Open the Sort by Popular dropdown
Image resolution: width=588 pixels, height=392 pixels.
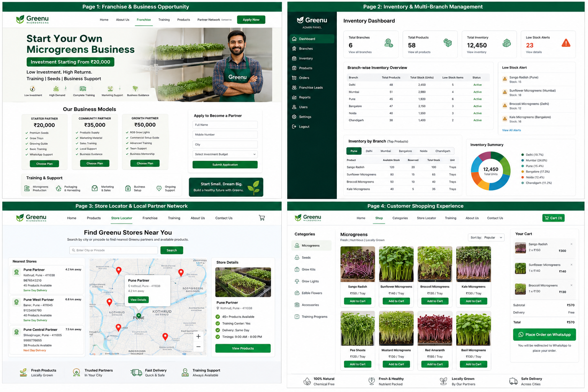click(x=486, y=237)
